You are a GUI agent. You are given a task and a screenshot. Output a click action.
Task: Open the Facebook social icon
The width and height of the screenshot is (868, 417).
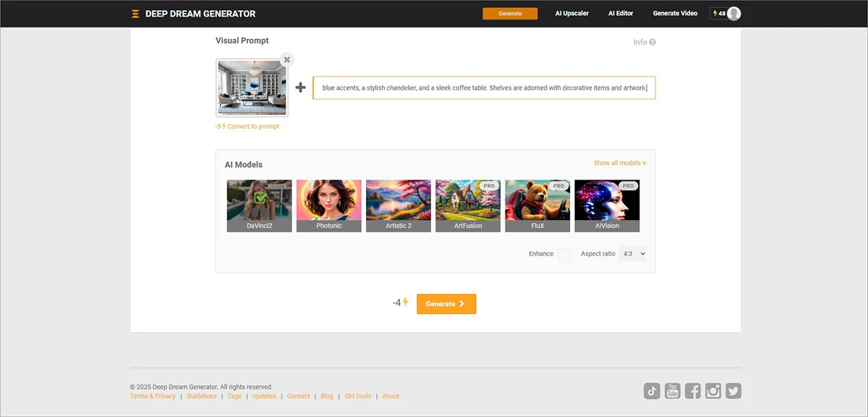point(692,391)
